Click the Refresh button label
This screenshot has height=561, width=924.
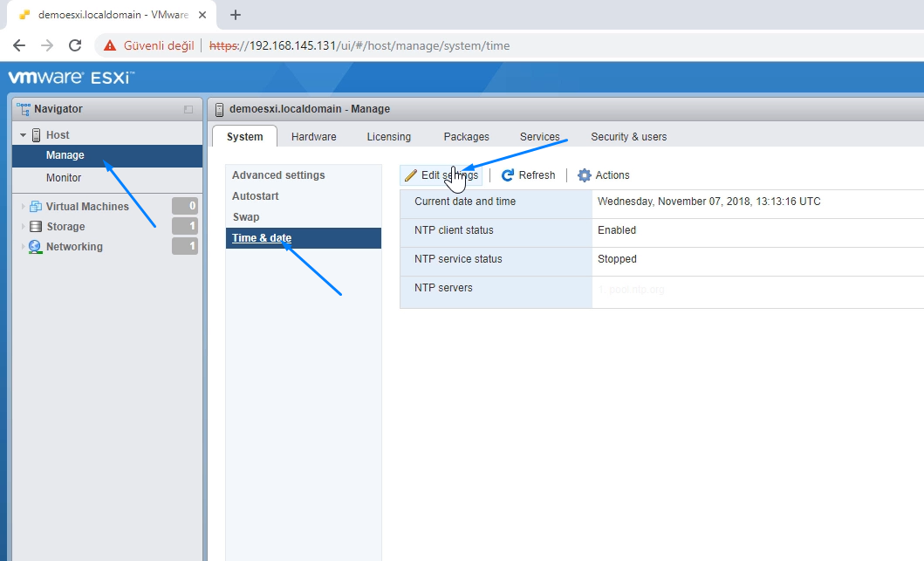[x=537, y=175]
